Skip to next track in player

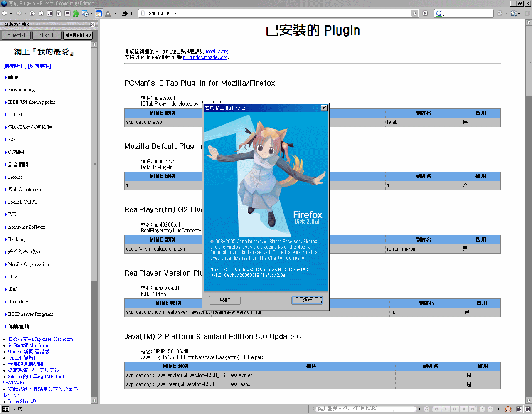point(473,409)
